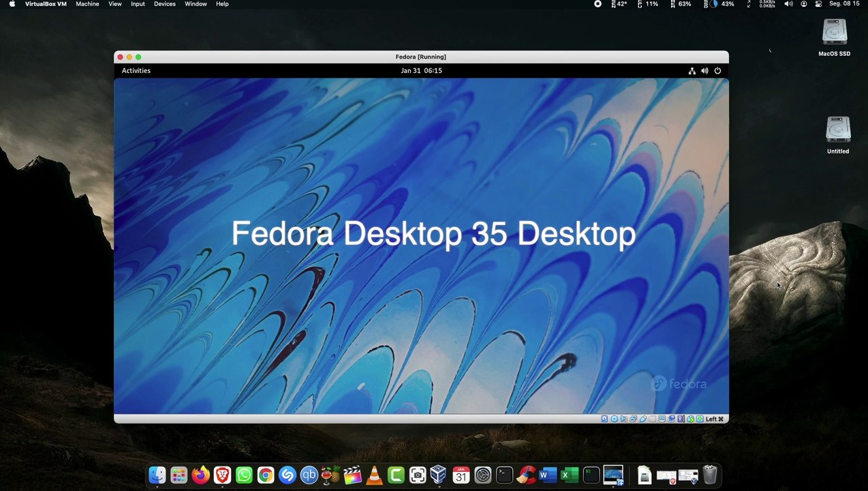Launch Microsoft Excel from the Dock

[x=569, y=475]
